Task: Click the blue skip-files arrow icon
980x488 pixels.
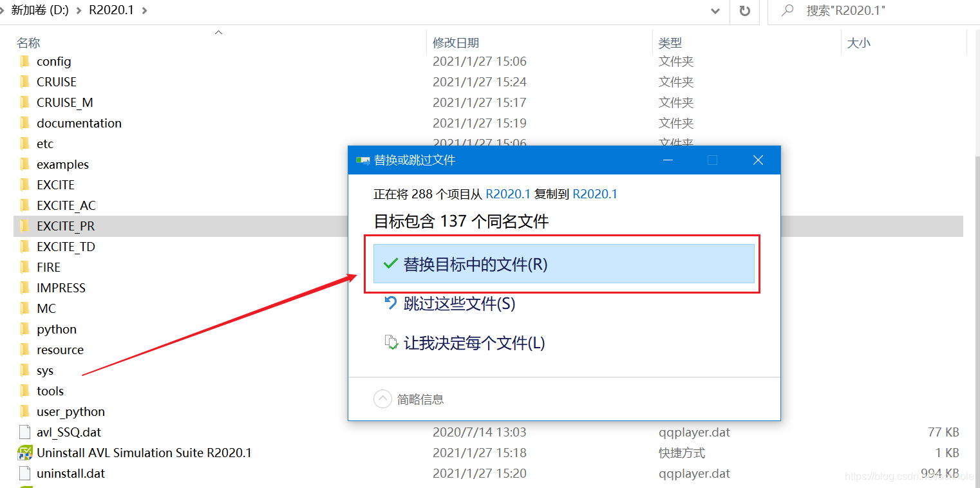Action: click(x=391, y=302)
